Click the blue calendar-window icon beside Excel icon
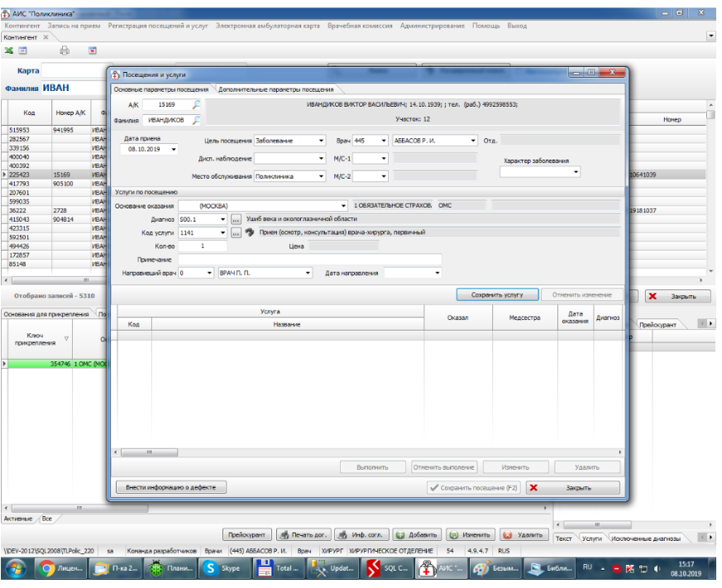This screenshot has width=722, height=588. [x=22, y=50]
